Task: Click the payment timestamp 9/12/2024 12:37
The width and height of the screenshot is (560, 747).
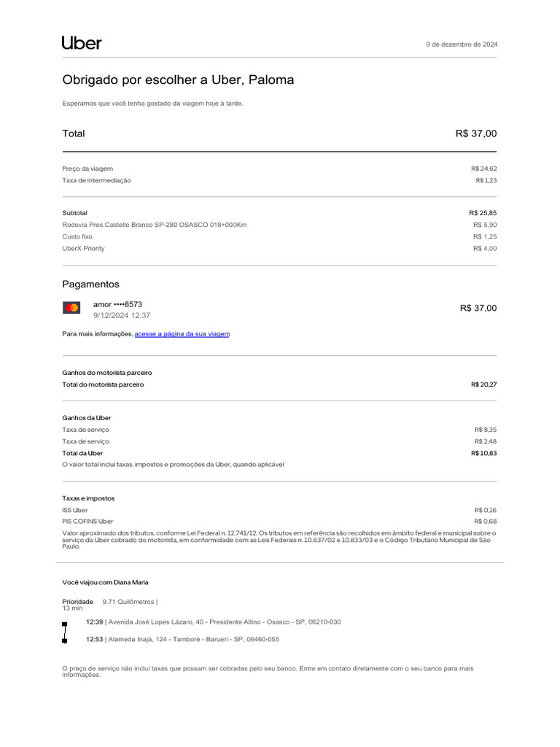Action: (122, 315)
